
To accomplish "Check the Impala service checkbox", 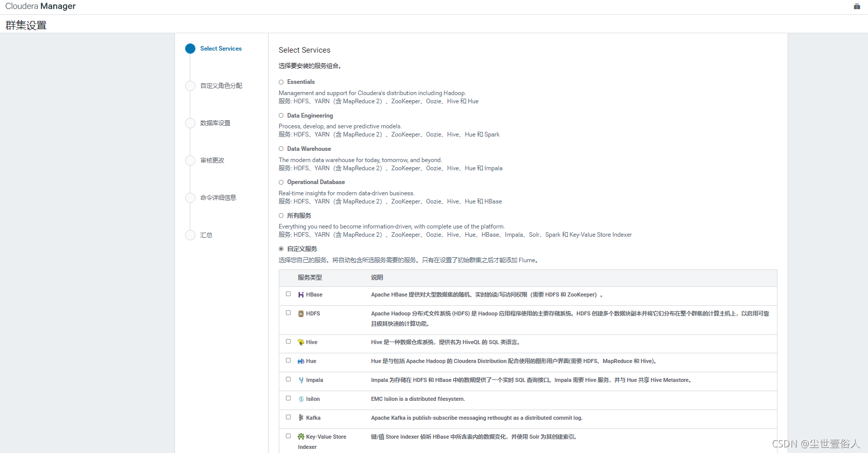I will pyautogui.click(x=288, y=379).
